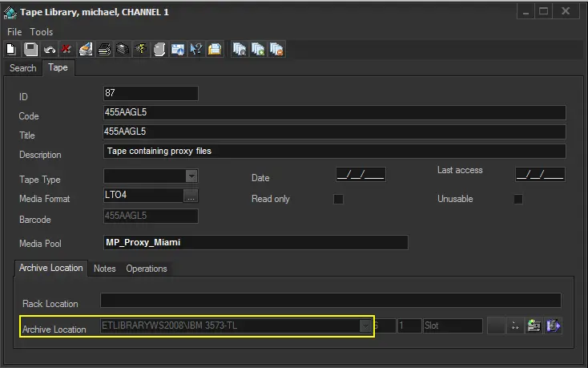Open the File menu
Viewport: 588px width, 368px height.
14,31
